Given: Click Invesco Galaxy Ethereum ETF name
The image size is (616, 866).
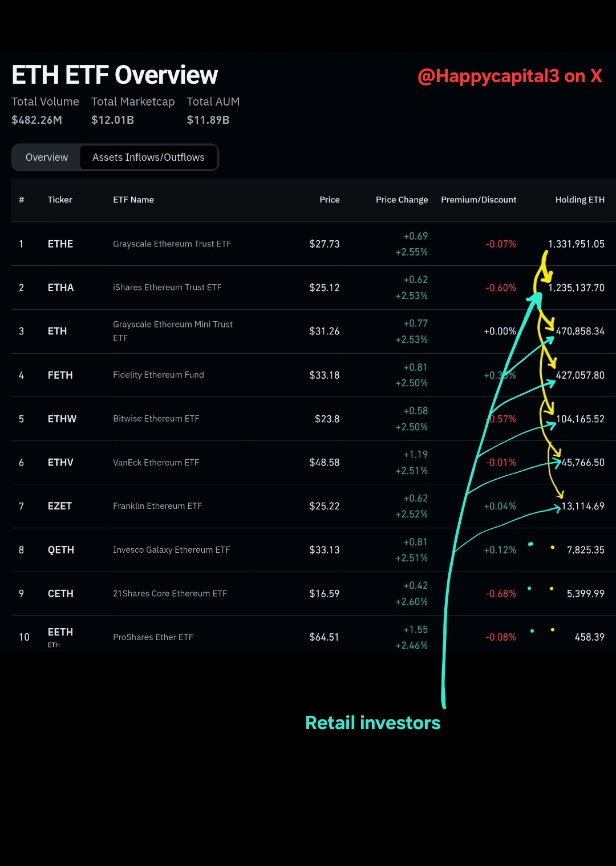Looking at the screenshot, I should tap(172, 550).
